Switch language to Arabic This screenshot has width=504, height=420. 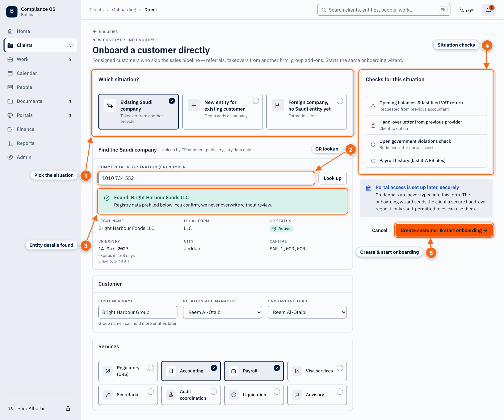[x=466, y=10]
